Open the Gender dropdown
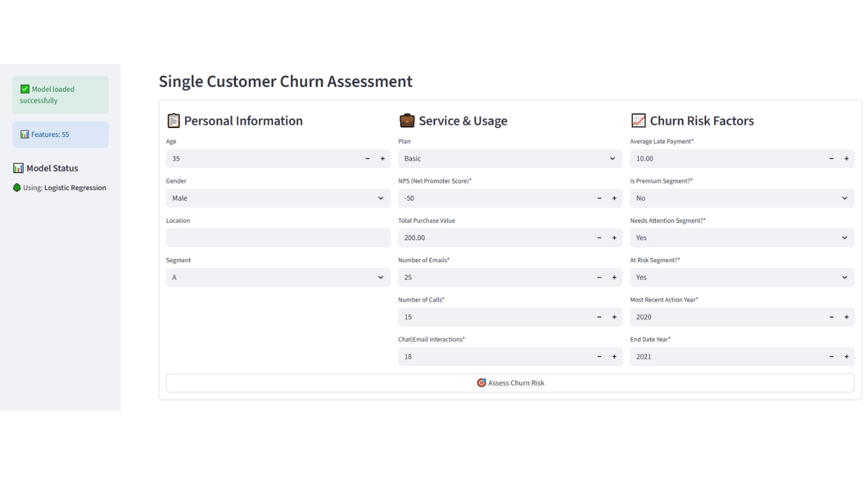Image resolution: width=868 pixels, height=488 pixels. [x=278, y=199]
